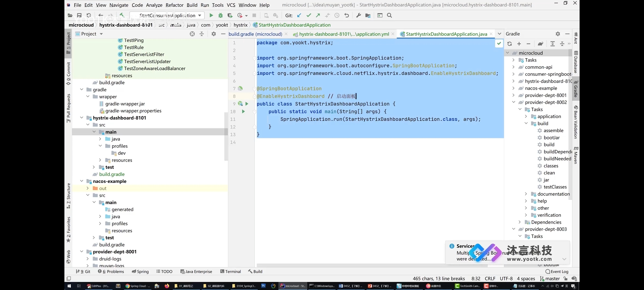
Task: Open Project Structure dialog icon
Action: click(368, 15)
